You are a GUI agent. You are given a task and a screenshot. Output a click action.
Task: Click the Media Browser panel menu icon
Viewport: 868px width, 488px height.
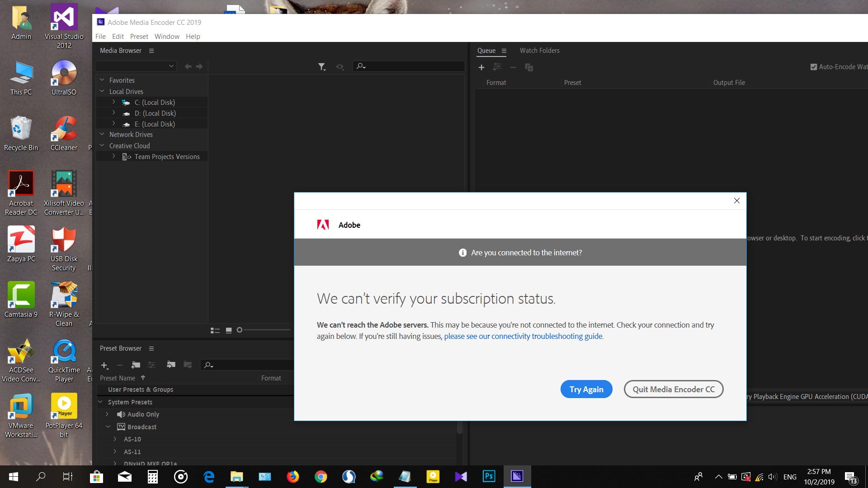click(x=151, y=50)
